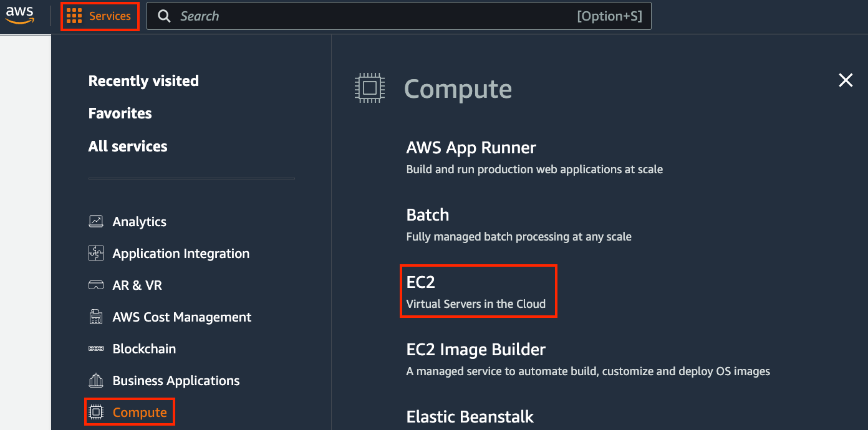
Task: Open AWS App Runner service
Action: pos(471,148)
